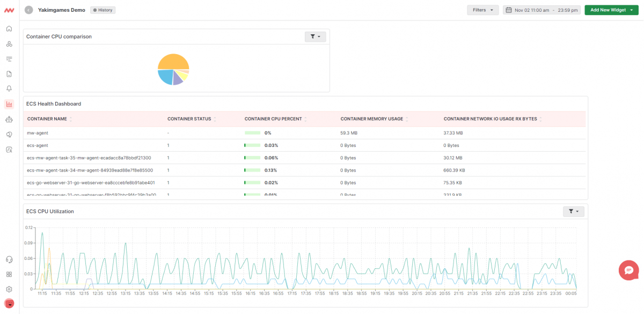The height and width of the screenshot is (314, 644).
Task: Open Container CPU comparison filter dropdown
Action: pos(315,36)
